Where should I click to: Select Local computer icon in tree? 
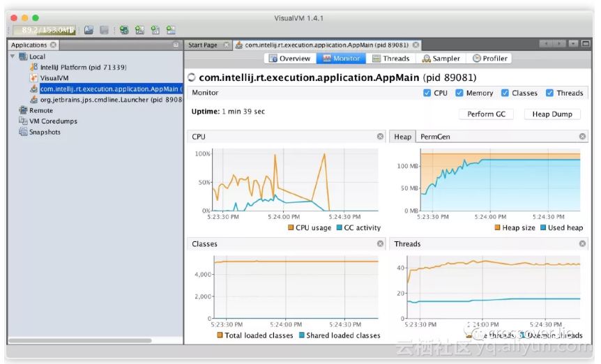click(x=23, y=56)
